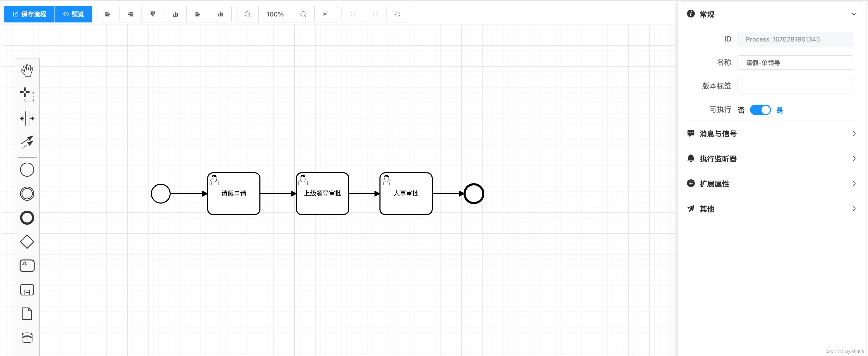
Task: Select the 上级领导审批 task node
Action: (323, 193)
